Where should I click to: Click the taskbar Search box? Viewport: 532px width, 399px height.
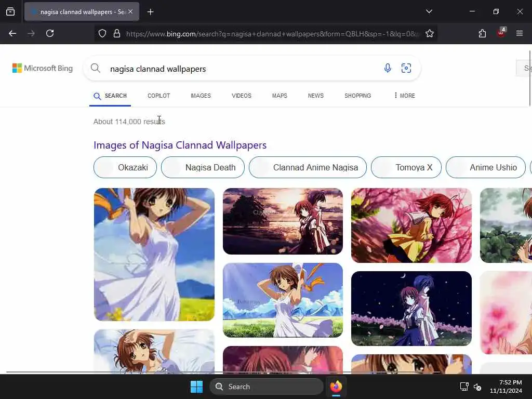click(267, 387)
